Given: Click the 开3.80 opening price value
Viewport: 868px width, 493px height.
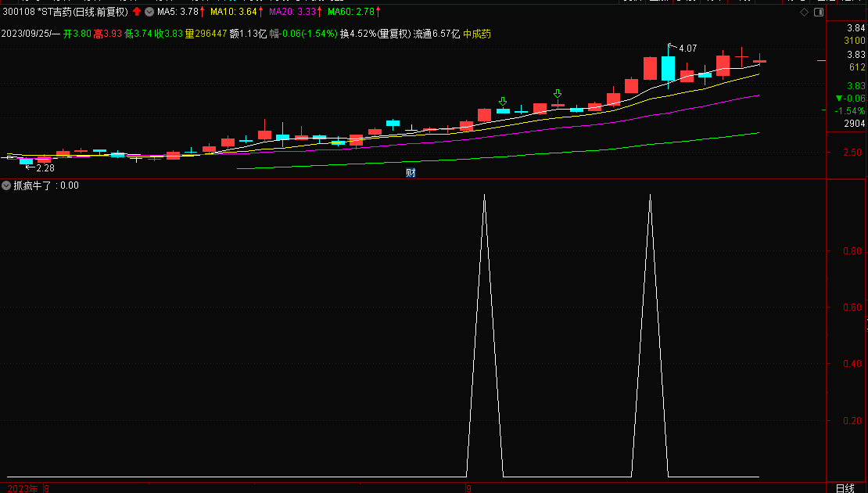Looking at the screenshot, I should click(x=77, y=34).
